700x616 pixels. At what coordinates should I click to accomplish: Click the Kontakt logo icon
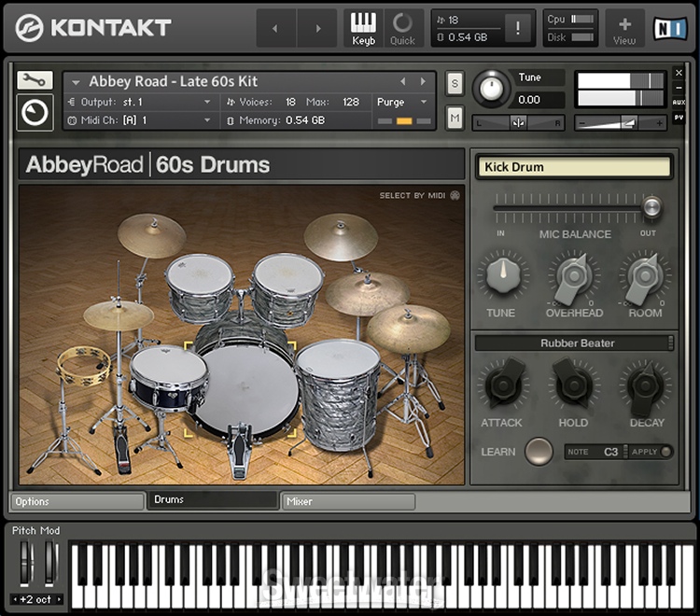click(x=29, y=28)
